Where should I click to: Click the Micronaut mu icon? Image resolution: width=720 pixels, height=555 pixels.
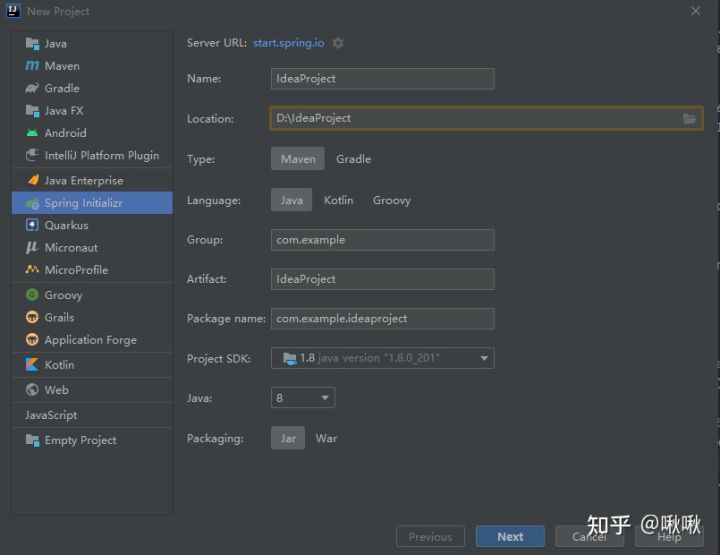pyautogui.click(x=32, y=247)
